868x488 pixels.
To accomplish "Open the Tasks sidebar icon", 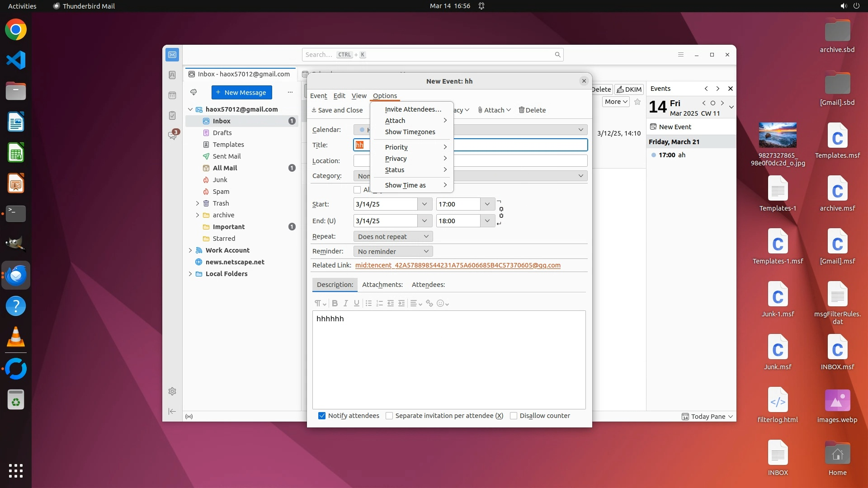I will click(172, 116).
